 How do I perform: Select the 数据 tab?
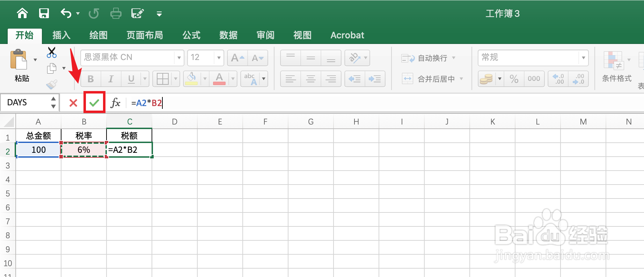228,35
